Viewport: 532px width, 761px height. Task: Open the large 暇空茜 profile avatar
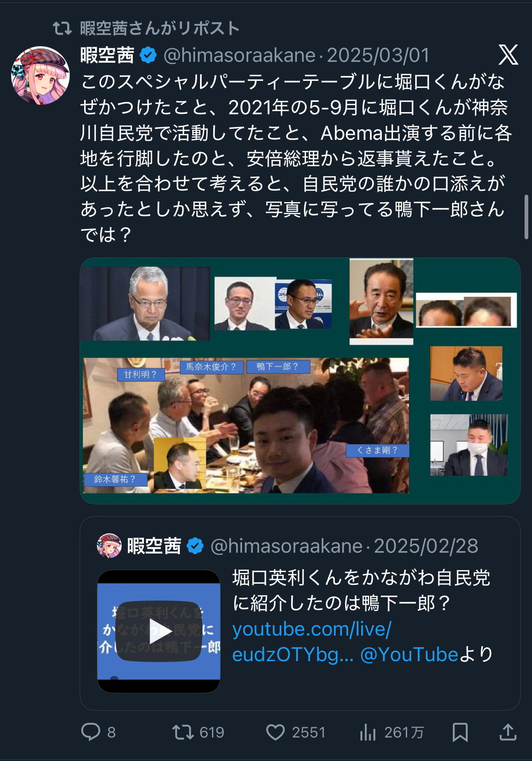40,75
